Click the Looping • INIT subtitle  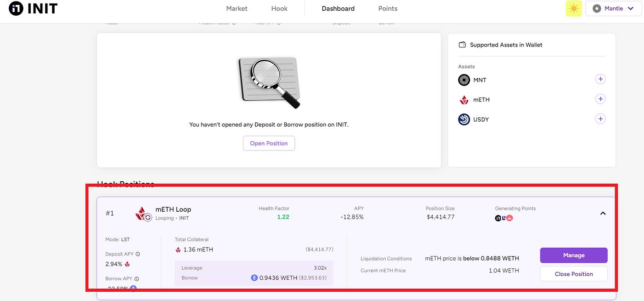point(172,218)
